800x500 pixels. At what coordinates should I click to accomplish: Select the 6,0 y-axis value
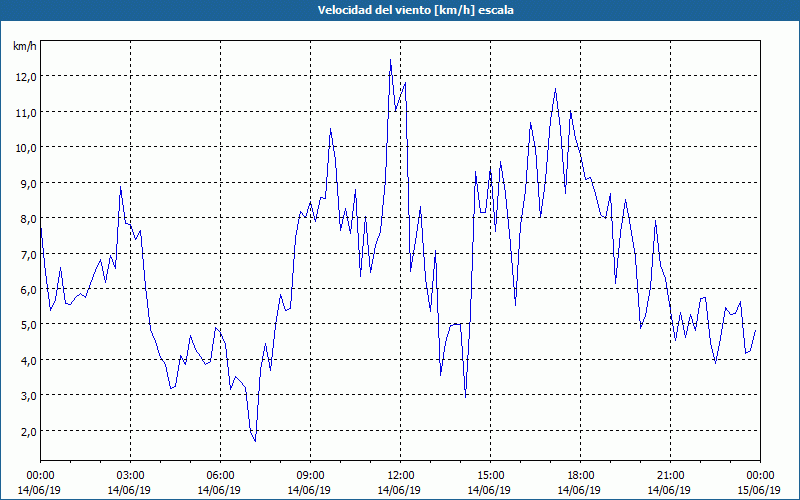coord(29,290)
